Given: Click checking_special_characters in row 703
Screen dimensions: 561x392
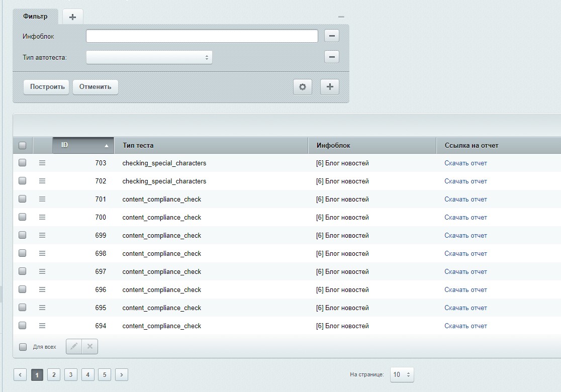Looking at the screenshot, I should pyautogui.click(x=164, y=163).
